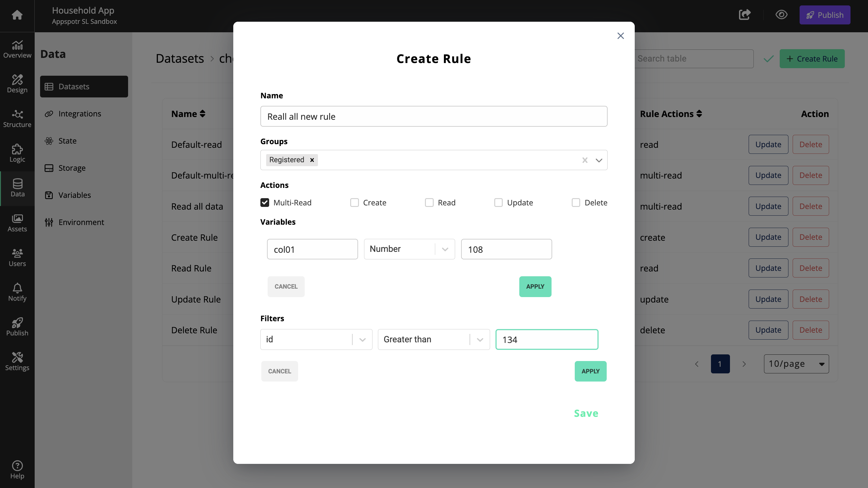This screenshot has height=488, width=868.
Task: Open the 10/page size dropdown
Action: pyautogui.click(x=796, y=364)
